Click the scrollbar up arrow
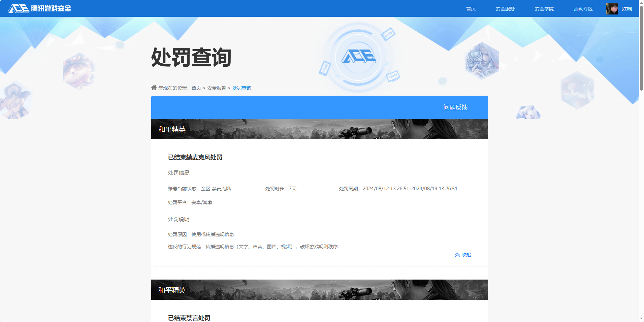The height and width of the screenshot is (322, 644). [641, 3]
